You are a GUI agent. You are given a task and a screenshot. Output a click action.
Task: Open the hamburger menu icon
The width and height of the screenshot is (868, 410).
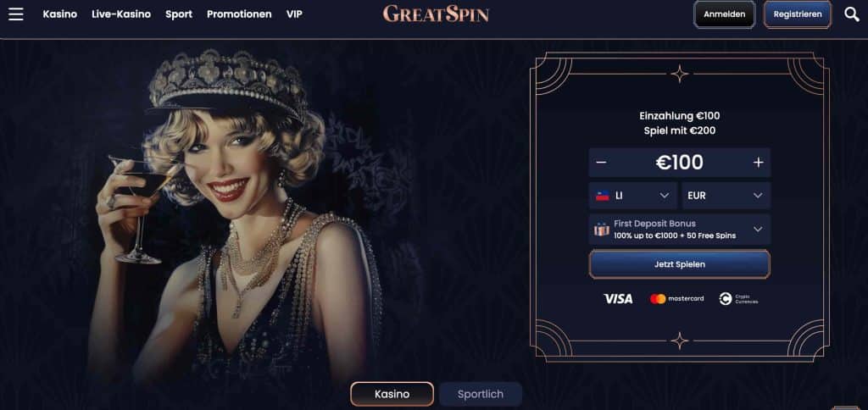pyautogui.click(x=16, y=14)
